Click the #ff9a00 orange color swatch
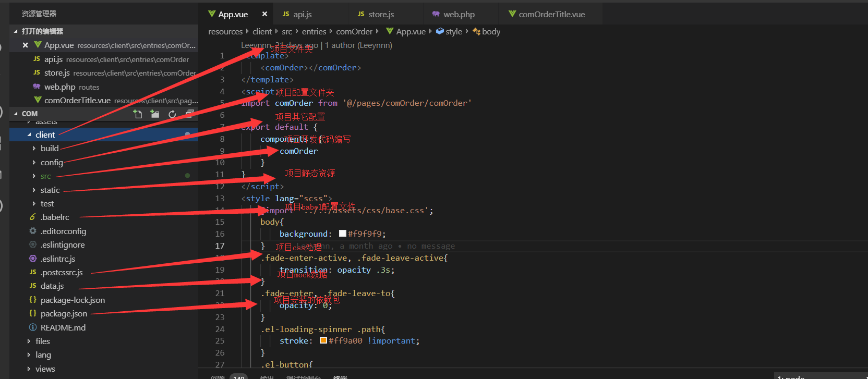This screenshot has height=379, width=868. point(323,340)
